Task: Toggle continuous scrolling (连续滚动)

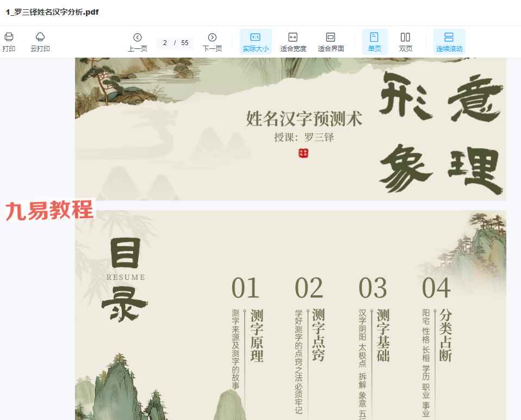Action: [x=449, y=42]
